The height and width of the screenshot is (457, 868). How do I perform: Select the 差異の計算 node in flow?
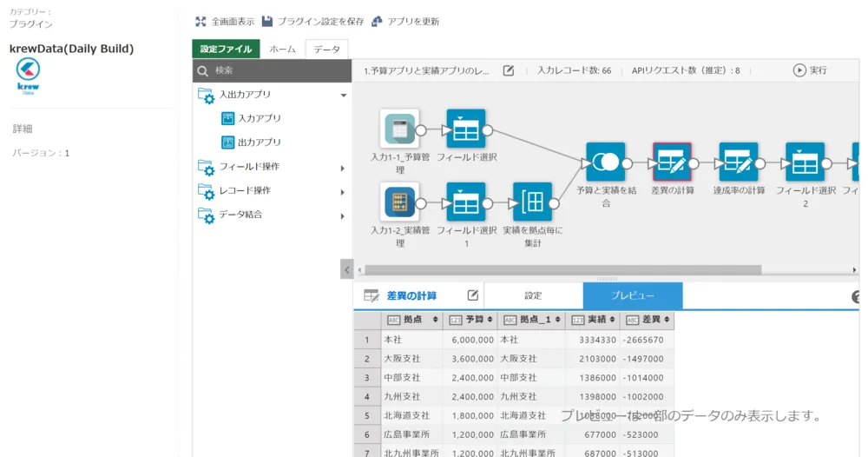click(672, 162)
